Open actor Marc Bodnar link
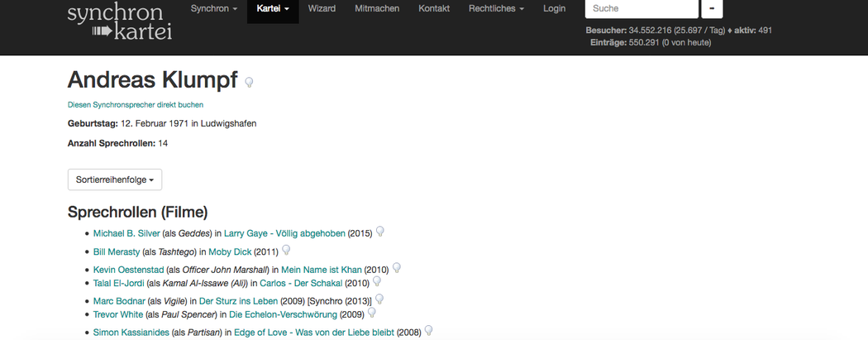868x340 pixels. click(x=119, y=301)
